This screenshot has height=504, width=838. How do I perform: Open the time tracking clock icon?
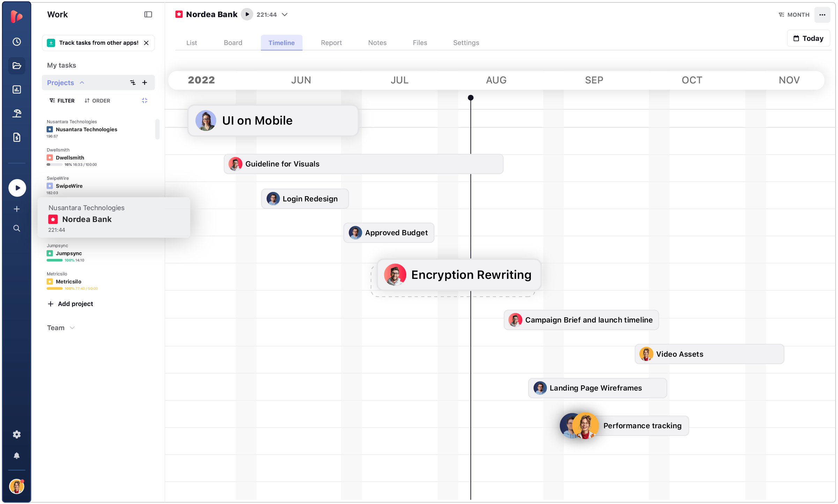click(x=16, y=42)
